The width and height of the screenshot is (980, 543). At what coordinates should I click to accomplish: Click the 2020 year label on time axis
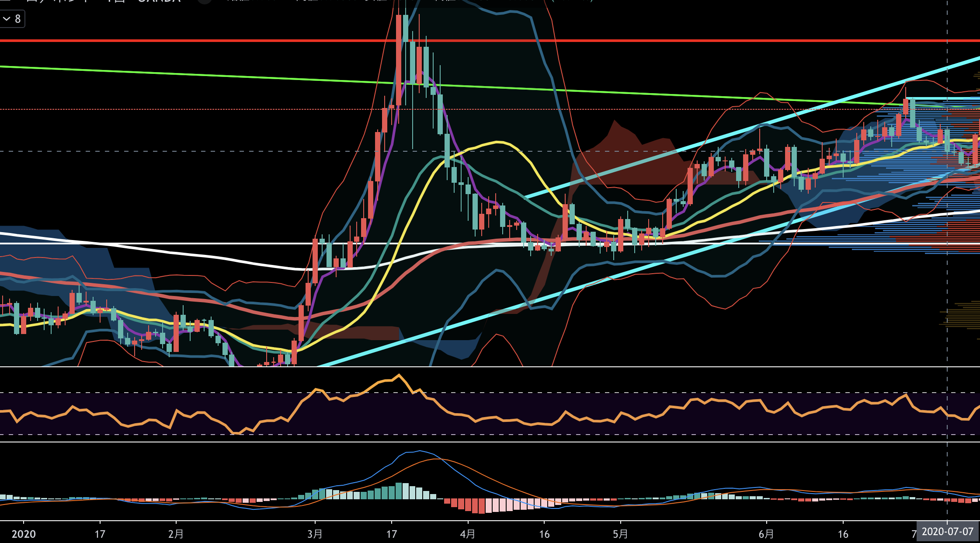24,534
